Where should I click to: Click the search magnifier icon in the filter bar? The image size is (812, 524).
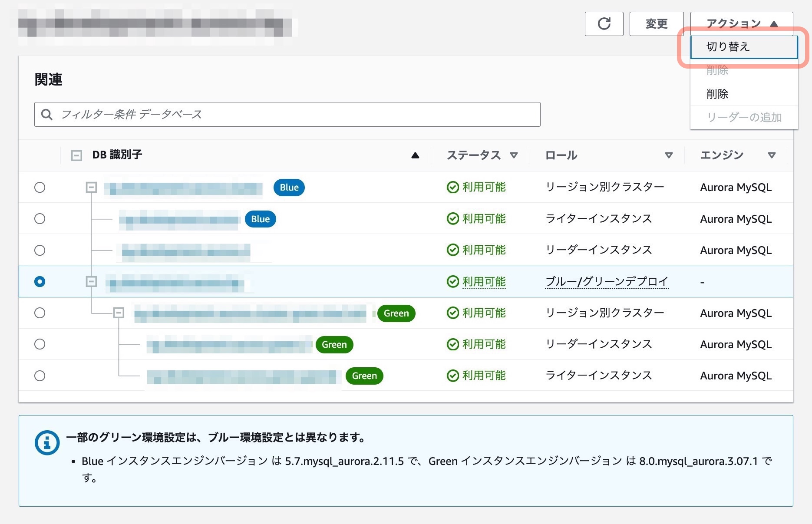click(47, 114)
